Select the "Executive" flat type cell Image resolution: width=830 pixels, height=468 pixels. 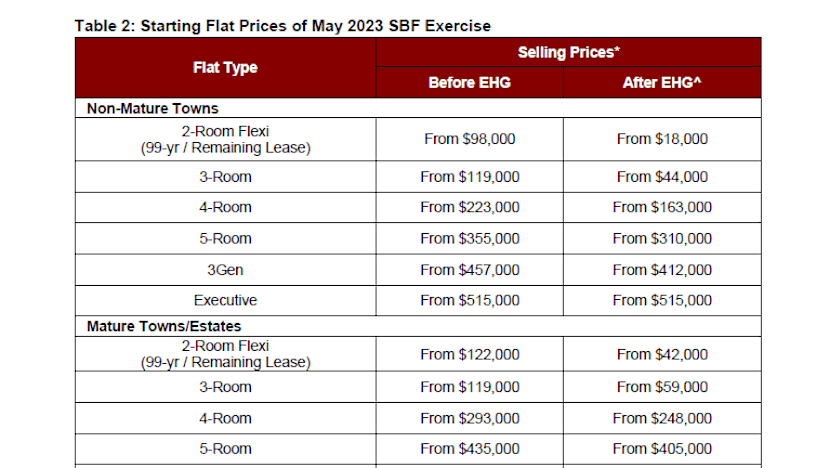[225, 300]
